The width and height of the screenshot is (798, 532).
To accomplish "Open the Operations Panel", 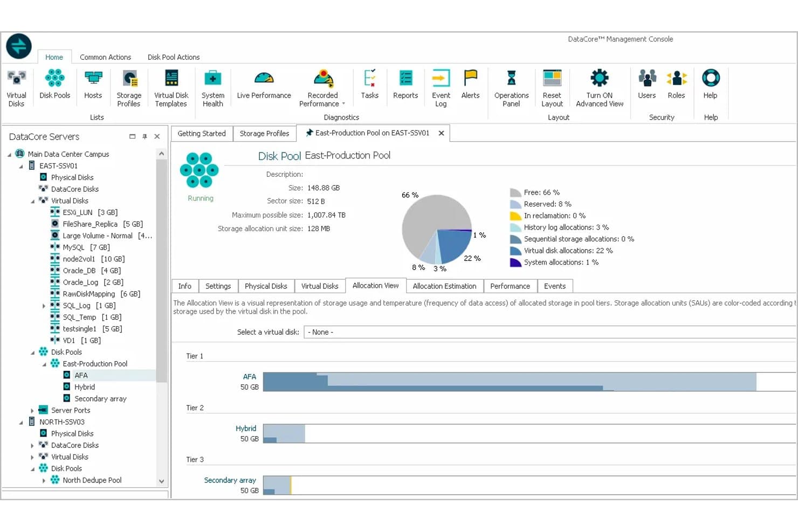I will coord(511,88).
